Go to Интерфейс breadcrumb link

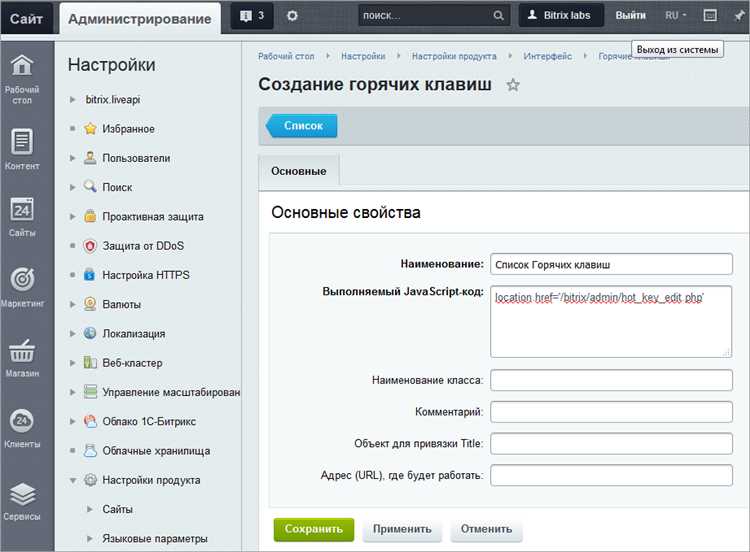coord(548,56)
